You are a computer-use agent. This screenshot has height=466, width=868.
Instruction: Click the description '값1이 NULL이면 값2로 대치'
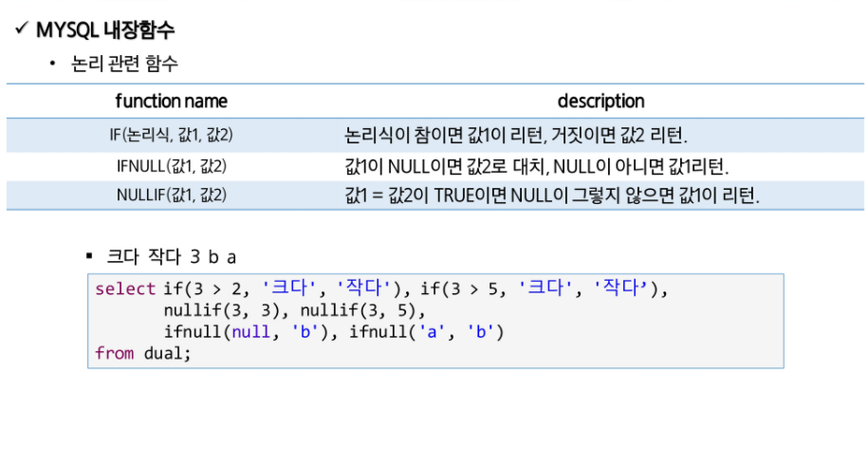(x=446, y=166)
